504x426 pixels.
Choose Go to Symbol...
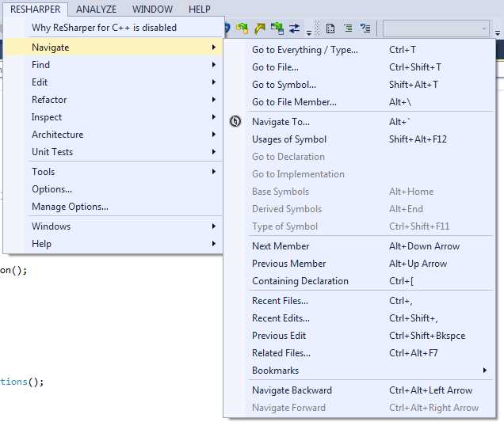pyautogui.click(x=360, y=85)
